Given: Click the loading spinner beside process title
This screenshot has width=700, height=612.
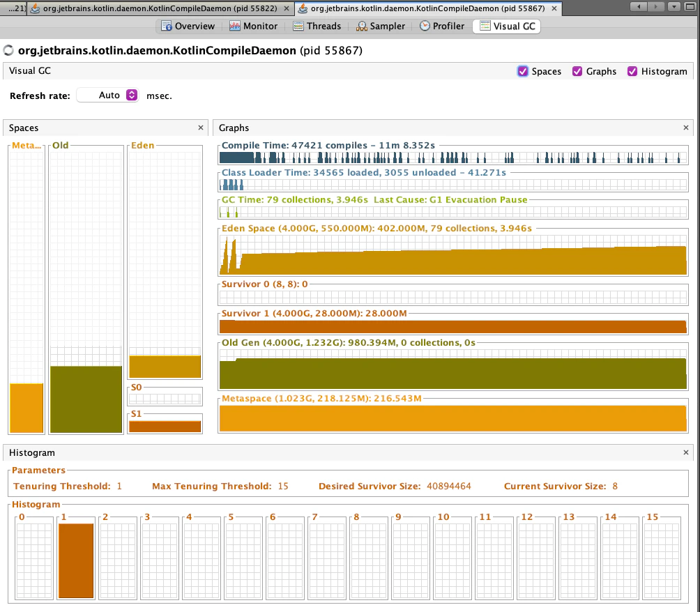Looking at the screenshot, I should pos(8,50).
